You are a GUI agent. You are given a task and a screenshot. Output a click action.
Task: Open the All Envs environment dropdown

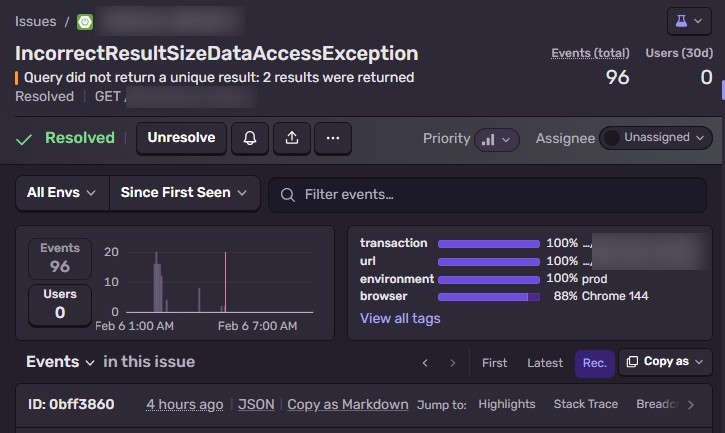[62, 193]
